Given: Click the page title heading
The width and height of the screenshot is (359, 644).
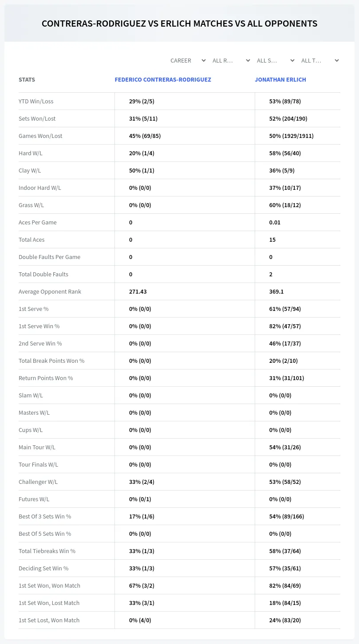Looking at the screenshot, I should click(179, 24).
